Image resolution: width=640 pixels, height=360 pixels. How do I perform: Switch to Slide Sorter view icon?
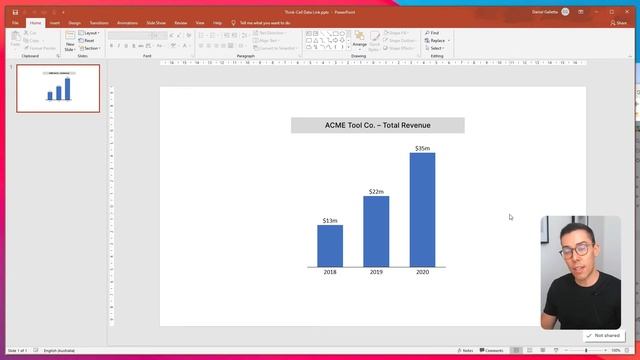click(529, 351)
